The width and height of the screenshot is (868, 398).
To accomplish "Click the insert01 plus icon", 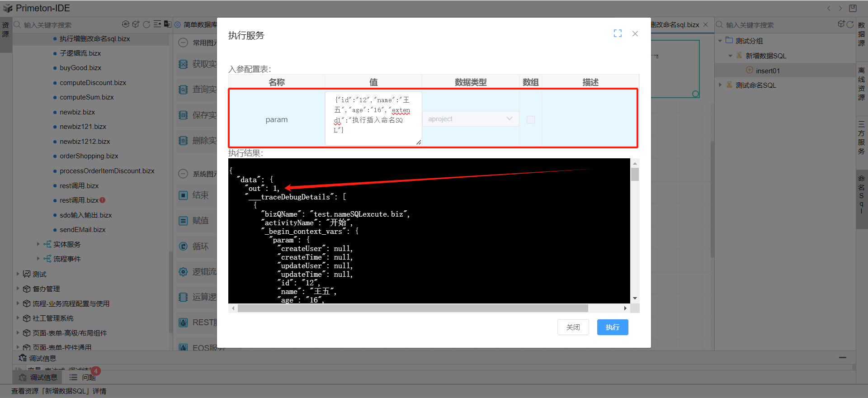I will pos(750,70).
